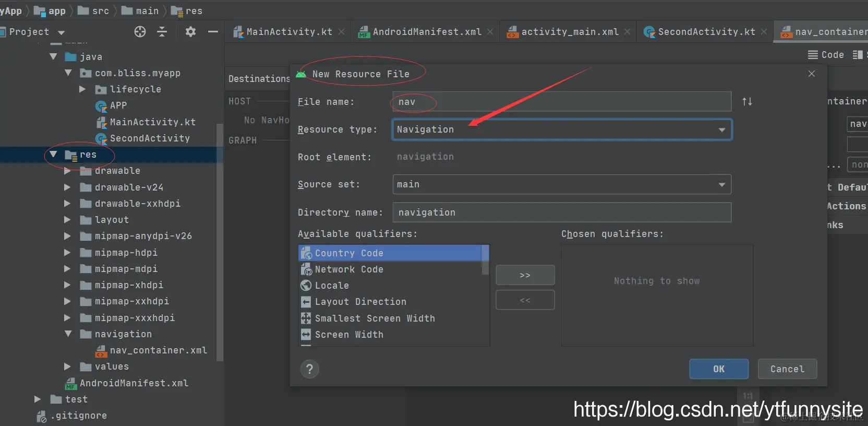This screenshot has height=426, width=868.
Task: Open the Resource type dropdown
Action: tap(562, 129)
